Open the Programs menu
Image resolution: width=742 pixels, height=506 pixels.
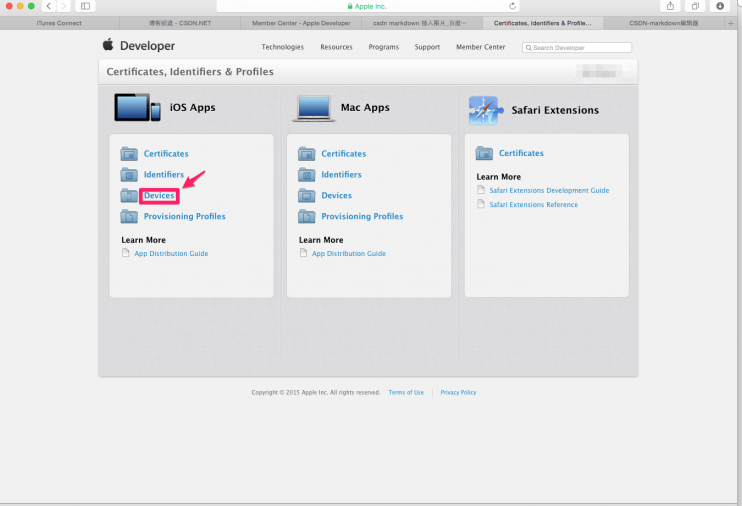(x=384, y=47)
